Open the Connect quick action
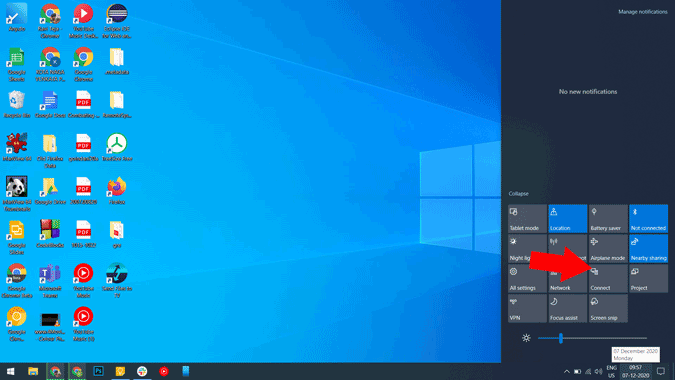This screenshot has height=380, width=675. pos(608,278)
